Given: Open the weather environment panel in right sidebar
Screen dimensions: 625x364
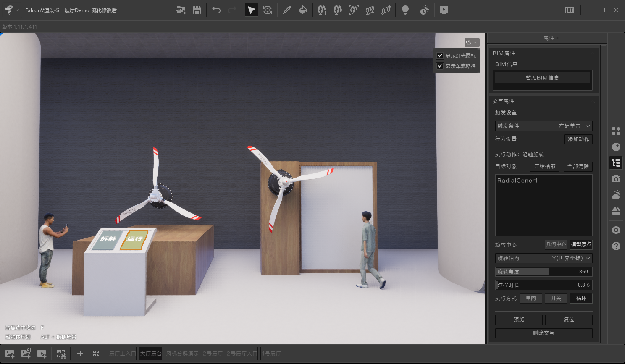Looking at the screenshot, I should tap(616, 194).
